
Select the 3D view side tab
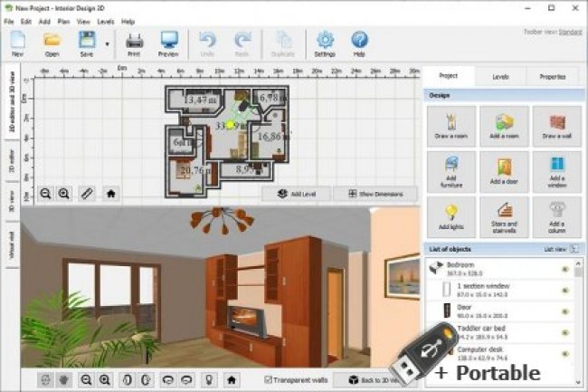tap(12, 202)
